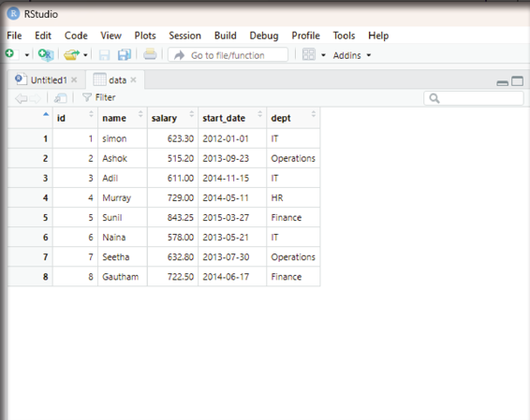Open the recent files dropdown arrow

click(85, 55)
